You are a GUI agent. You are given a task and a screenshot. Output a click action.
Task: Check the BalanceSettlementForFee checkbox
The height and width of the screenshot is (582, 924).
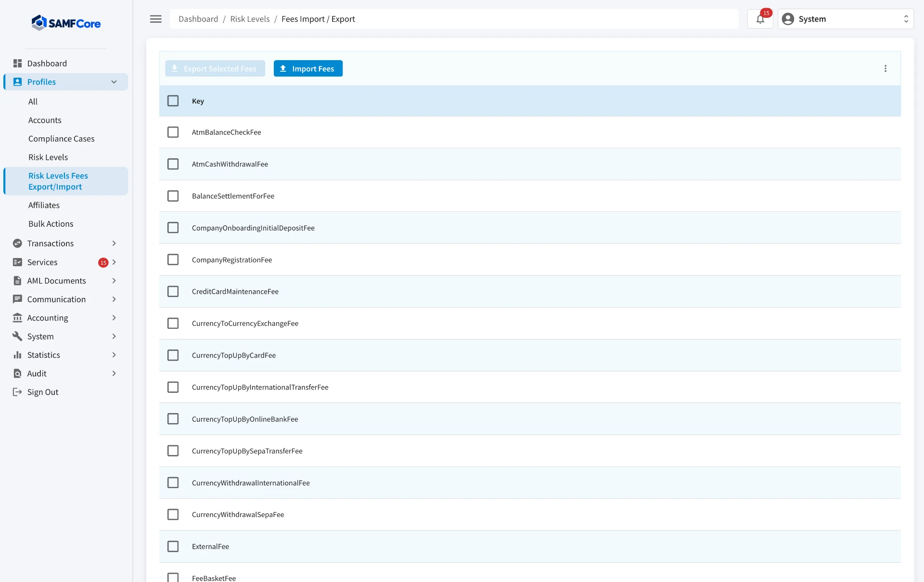pyautogui.click(x=173, y=196)
